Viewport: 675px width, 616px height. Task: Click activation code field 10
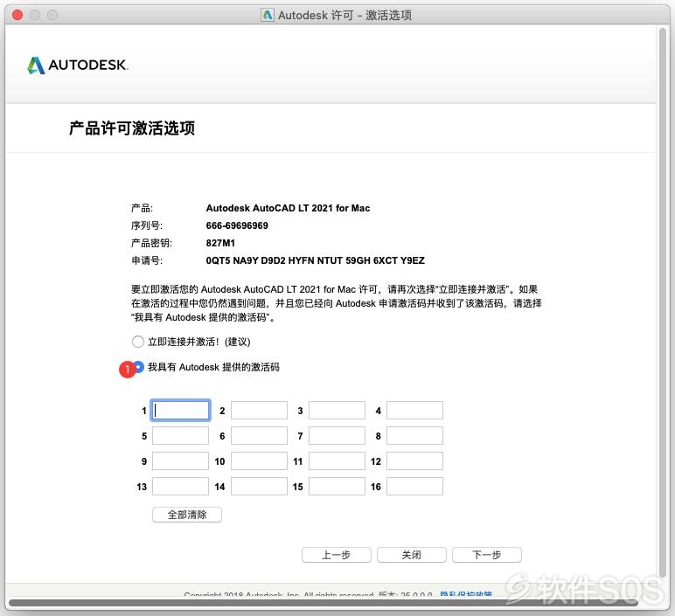(x=259, y=461)
